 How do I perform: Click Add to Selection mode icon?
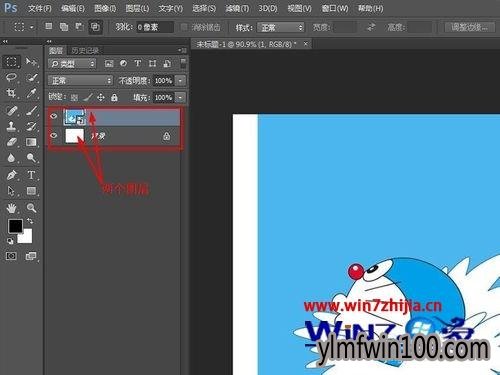coord(64,27)
